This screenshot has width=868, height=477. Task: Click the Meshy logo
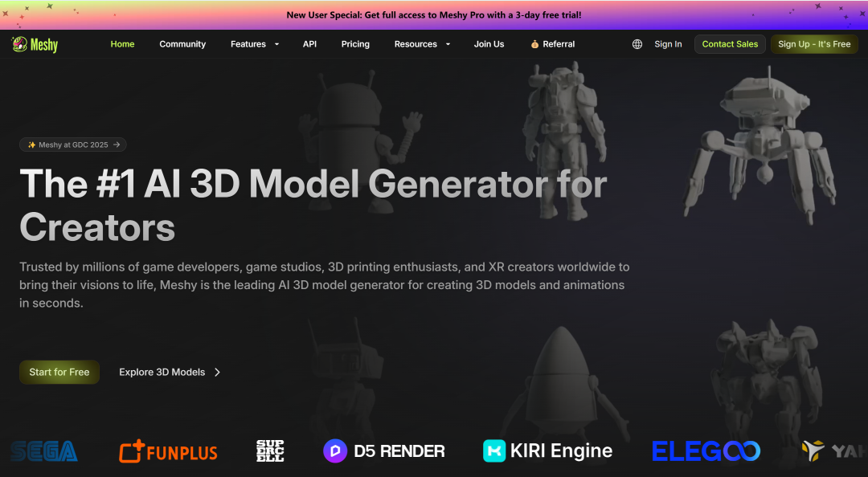coord(35,44)
